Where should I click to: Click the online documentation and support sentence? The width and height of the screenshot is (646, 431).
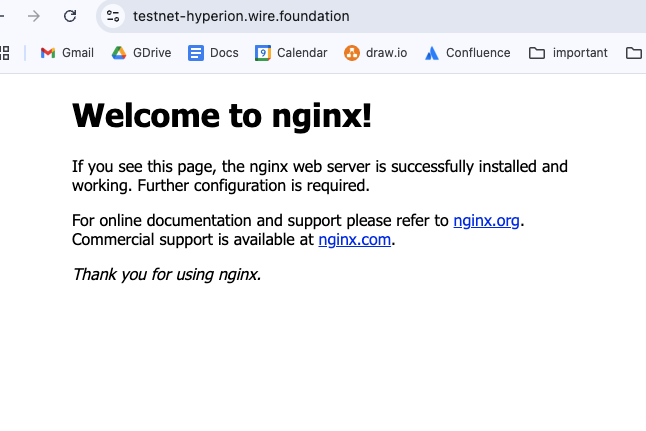[x=260, y=221]
